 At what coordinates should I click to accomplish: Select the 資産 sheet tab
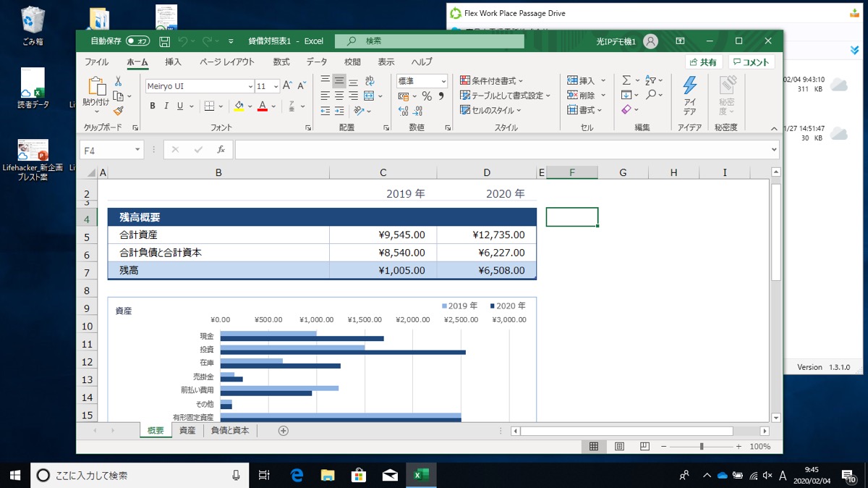click(x=187, y=430)
